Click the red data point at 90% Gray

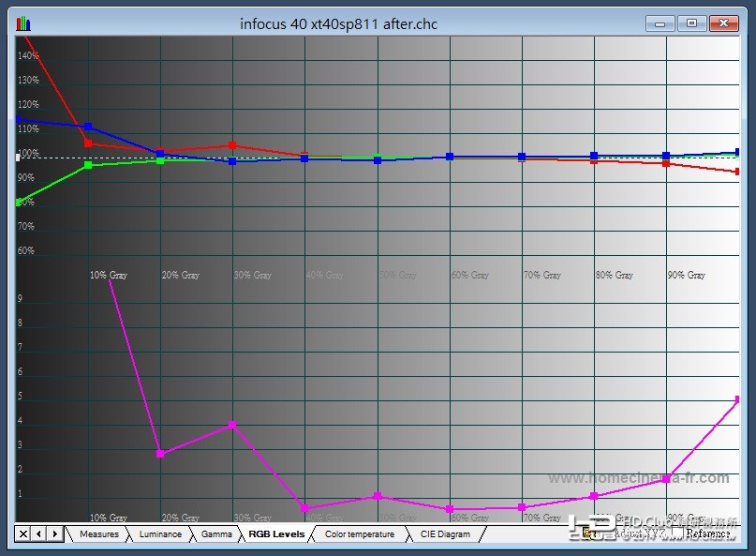(x=666, y=164)
